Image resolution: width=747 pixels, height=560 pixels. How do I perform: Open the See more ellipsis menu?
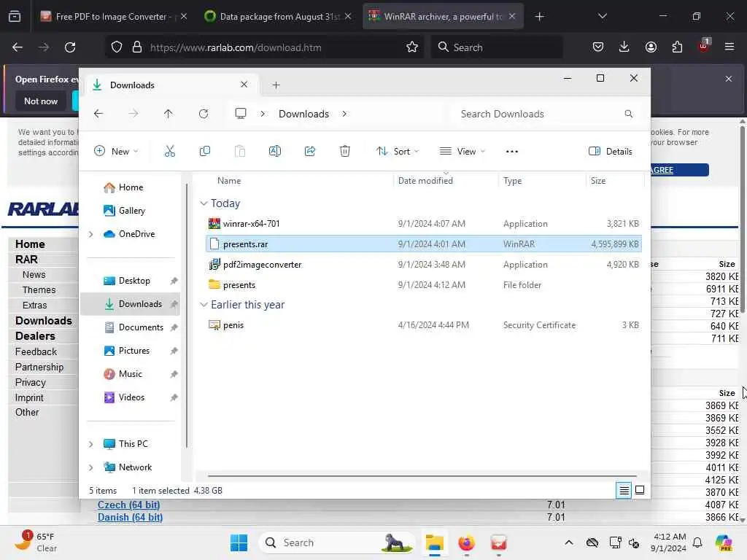click(511, 152)
